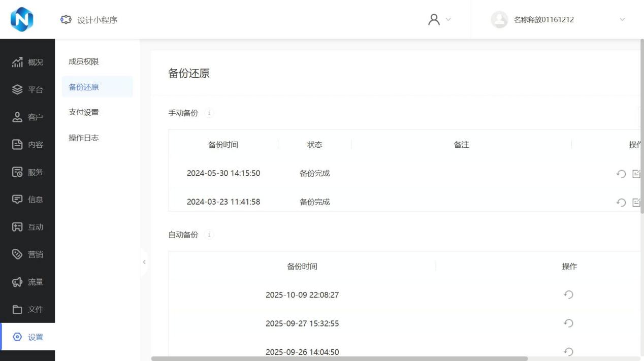Screen dimensions: 644x361
Task: Open the 营销 sidebar section
Action: (x=28, y=254)
